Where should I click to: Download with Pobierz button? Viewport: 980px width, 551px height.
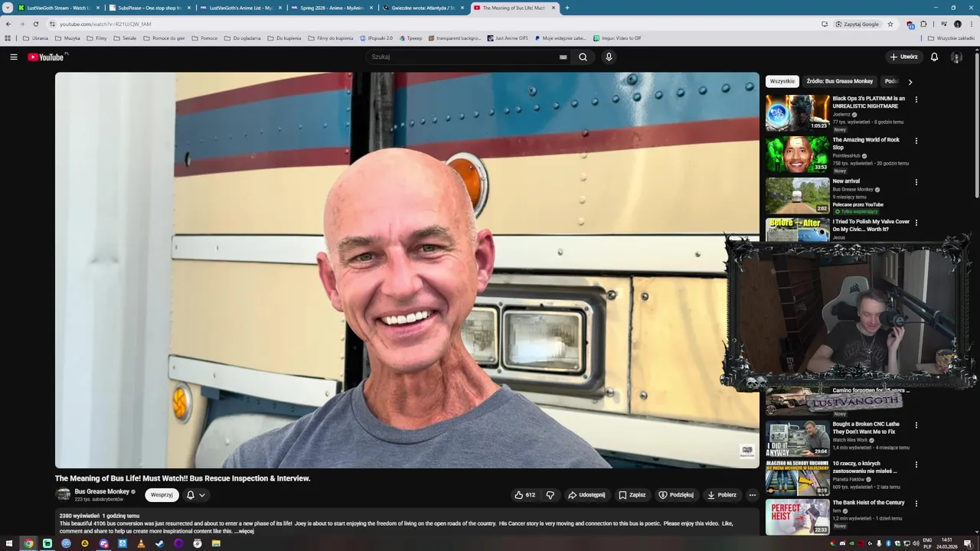click(x=722, y=495)
